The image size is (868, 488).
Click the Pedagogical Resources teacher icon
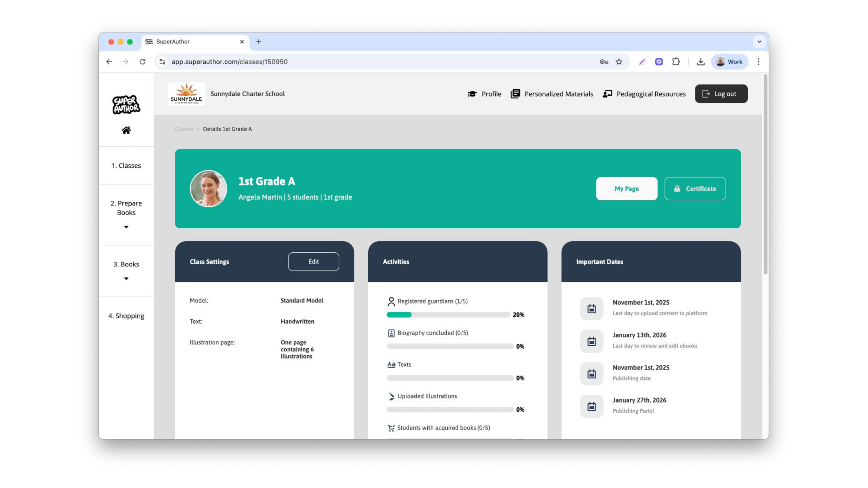coord(607,94)
